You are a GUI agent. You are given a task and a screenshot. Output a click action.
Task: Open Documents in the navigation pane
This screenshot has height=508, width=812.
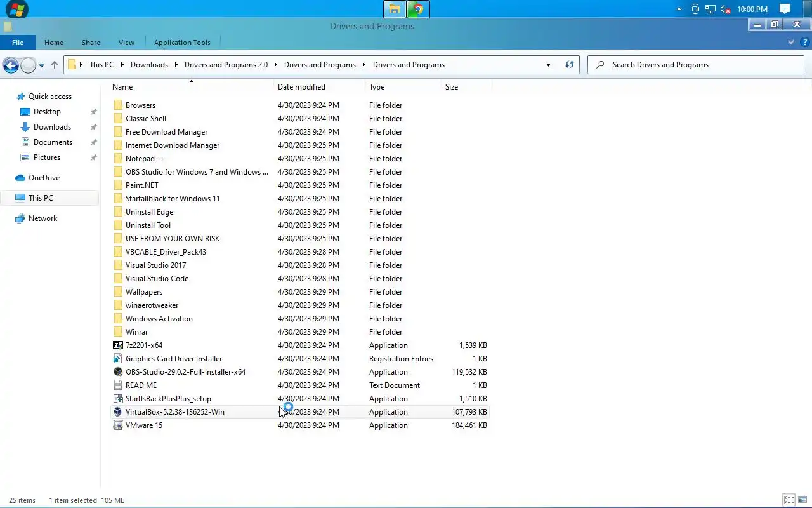(53, 142)
